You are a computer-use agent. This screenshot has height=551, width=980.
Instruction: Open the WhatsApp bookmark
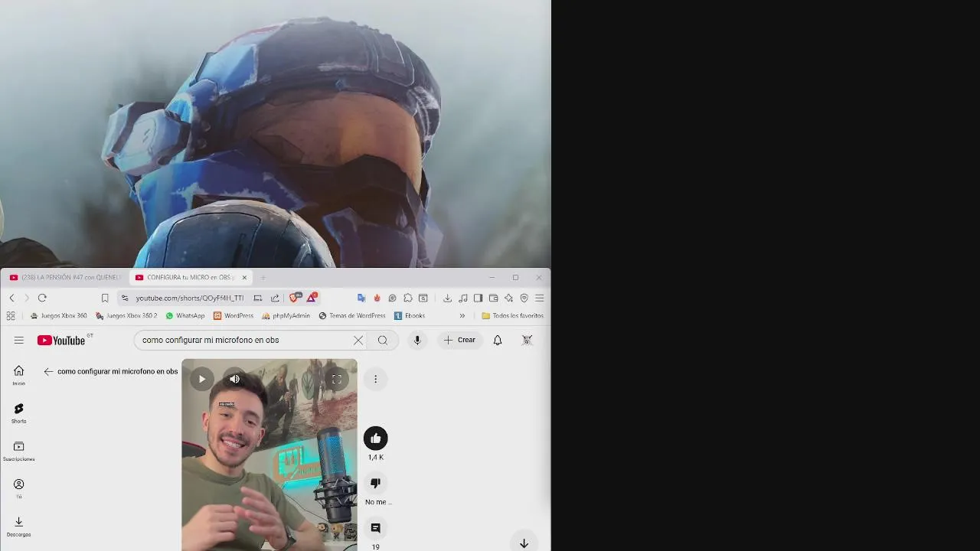point(185,315)
